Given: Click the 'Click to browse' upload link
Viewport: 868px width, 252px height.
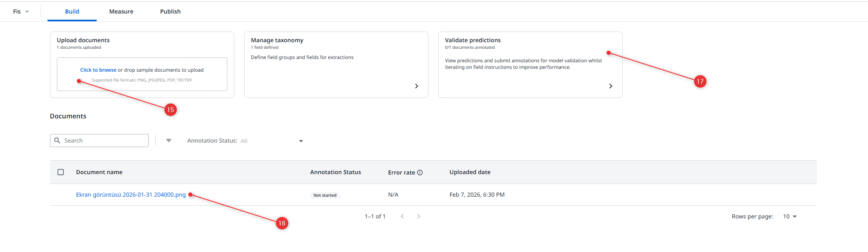Looking at the screenshot, I should (x=98, y=70).
